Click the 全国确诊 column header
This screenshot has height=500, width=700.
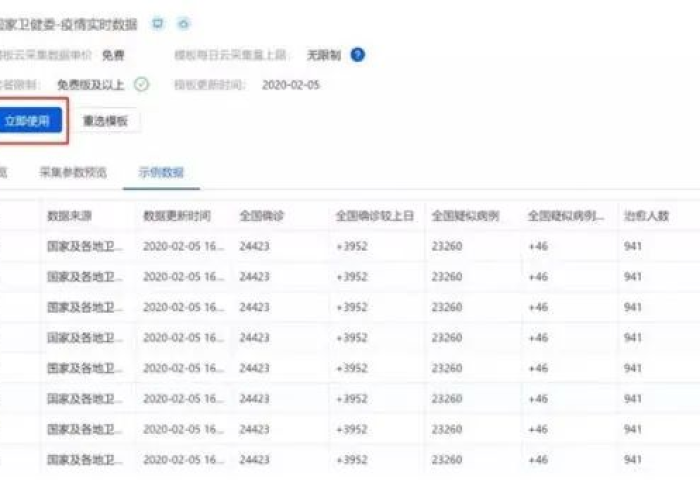click(262, 216)
